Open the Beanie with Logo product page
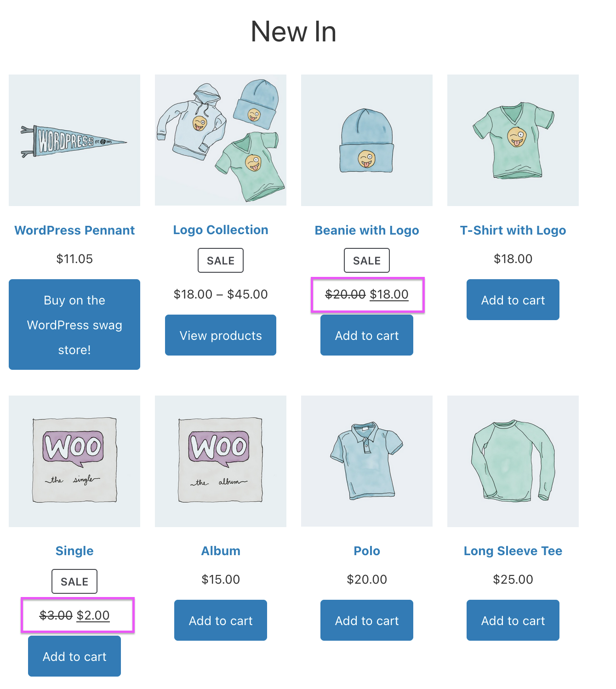 pos(366,230)
